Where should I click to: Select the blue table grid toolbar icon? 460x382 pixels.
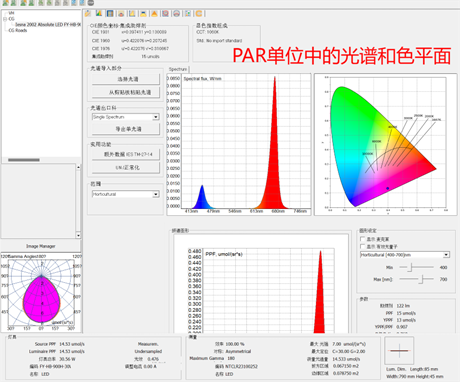[110, 14]
